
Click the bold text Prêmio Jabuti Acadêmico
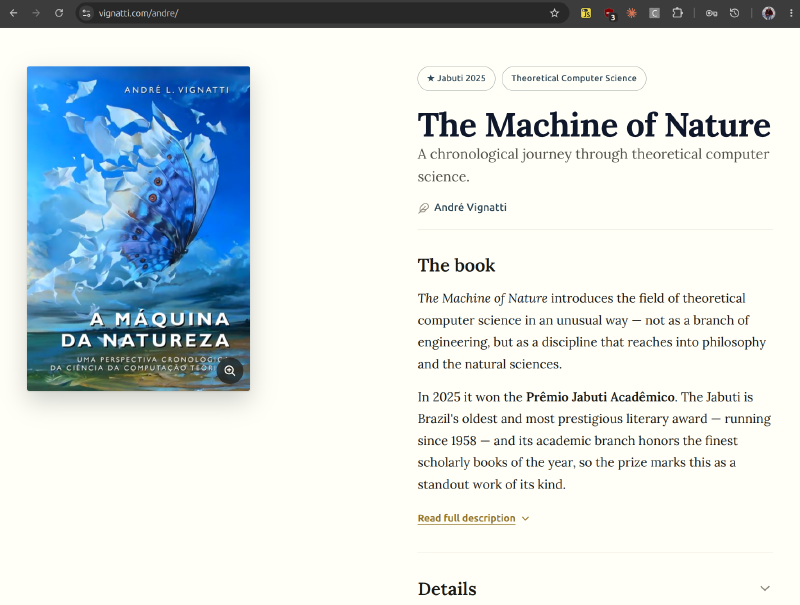pos(600,397)
